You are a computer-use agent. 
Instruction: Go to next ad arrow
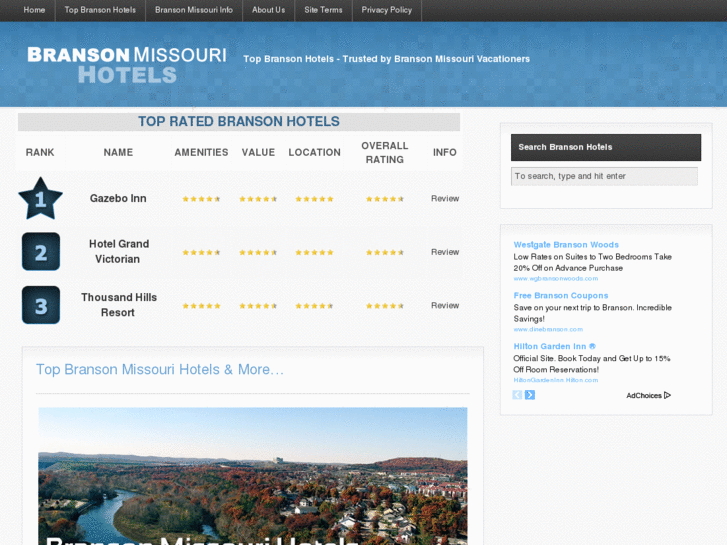[x=530, y=395]
